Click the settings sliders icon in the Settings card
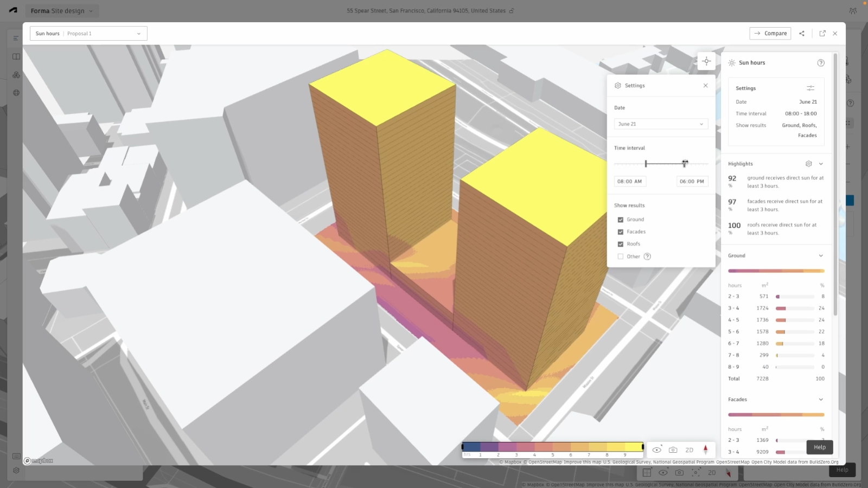Screen dimensions: 868x488 click(x=810, y=88)
